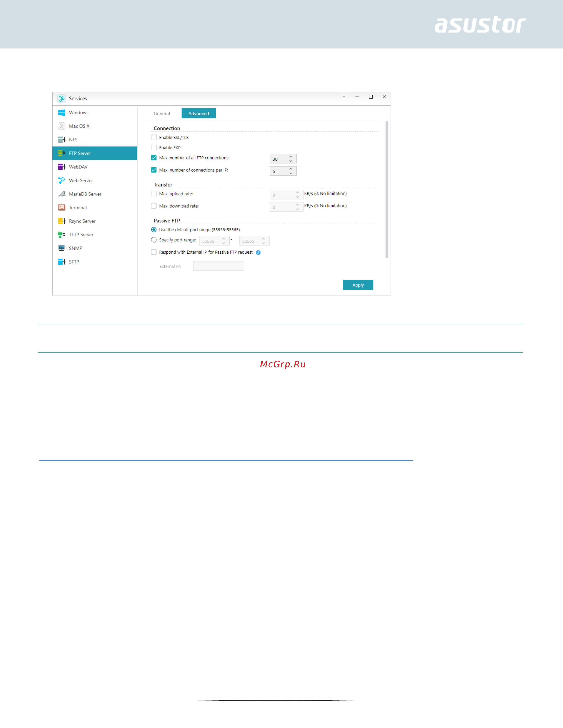The height and width of the screenshot is (728, 563).
Task: Uncheck Max. number of all FTP connections
Action: [154, 158]
